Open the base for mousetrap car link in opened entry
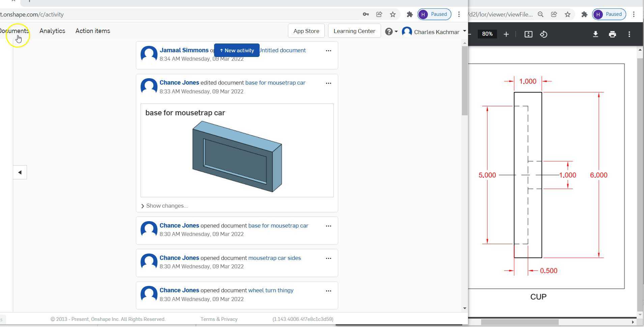 (x=278, y=226)
